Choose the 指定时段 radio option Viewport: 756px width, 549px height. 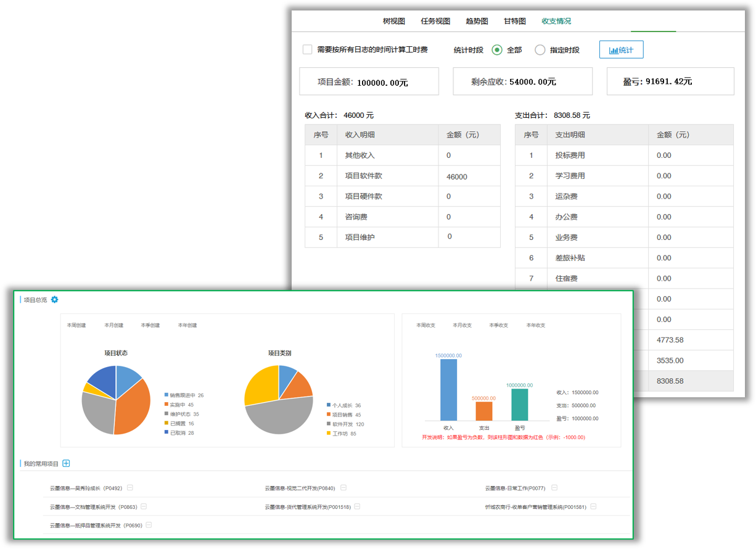tap(540, 50)
